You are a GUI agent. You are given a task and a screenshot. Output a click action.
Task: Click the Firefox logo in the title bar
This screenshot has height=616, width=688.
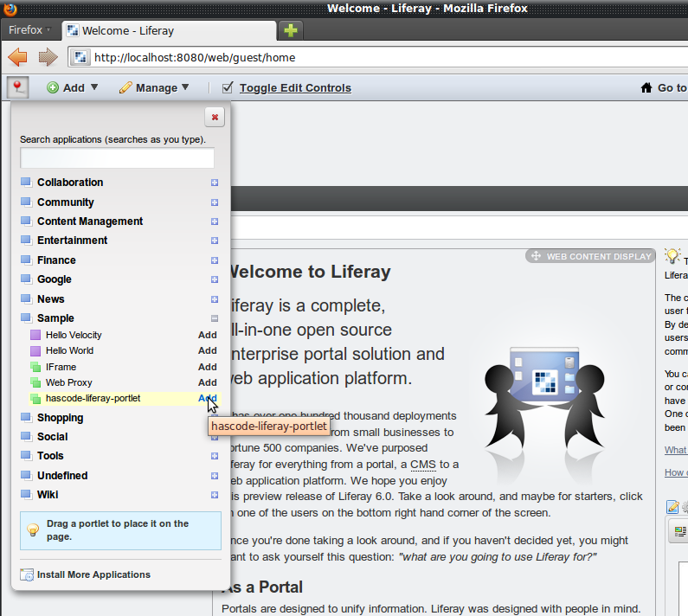point(10,8)
